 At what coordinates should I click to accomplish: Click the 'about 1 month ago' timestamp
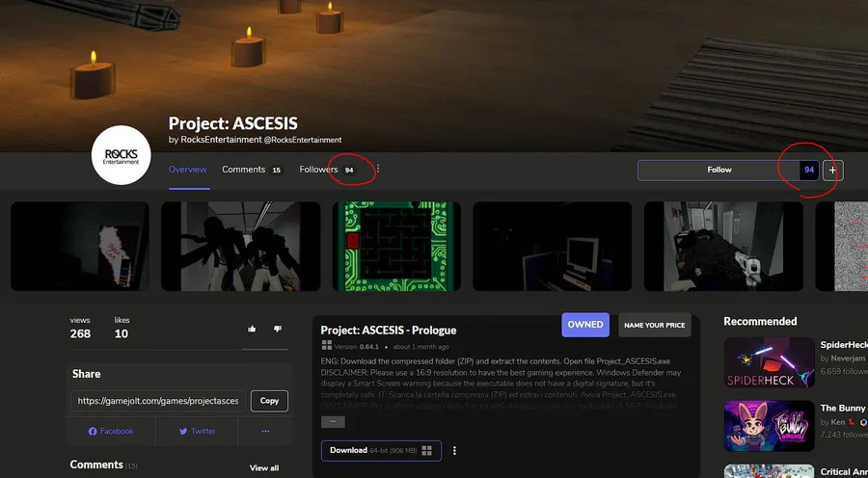click(420, 347)
